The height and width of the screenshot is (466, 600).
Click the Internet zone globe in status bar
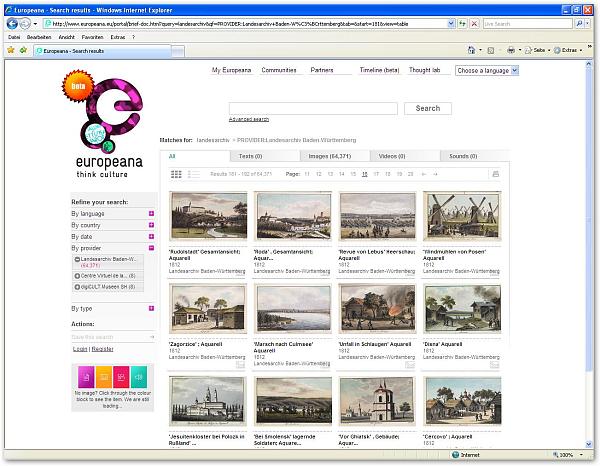click(455, 455)
